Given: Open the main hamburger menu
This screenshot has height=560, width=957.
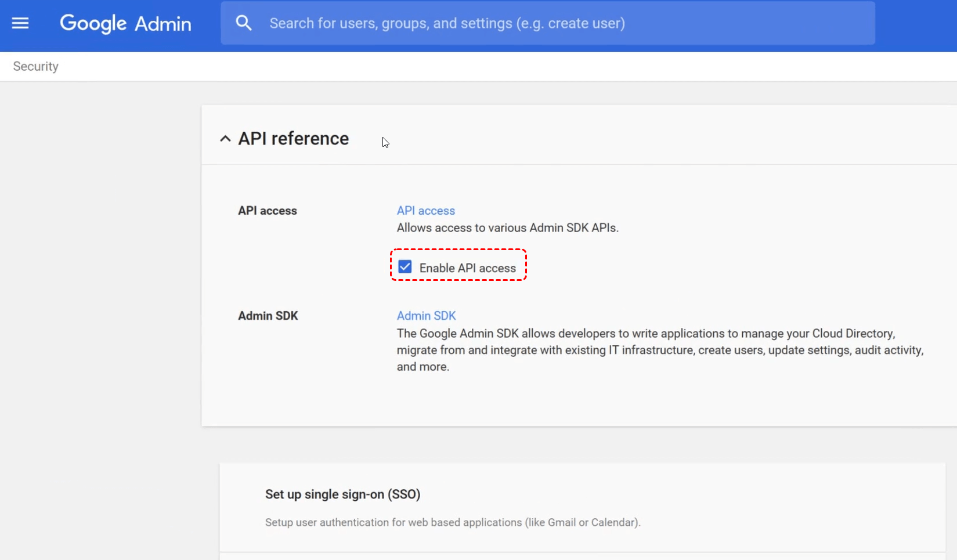Looking at the screenshot, I should click(x=20, y=23).
